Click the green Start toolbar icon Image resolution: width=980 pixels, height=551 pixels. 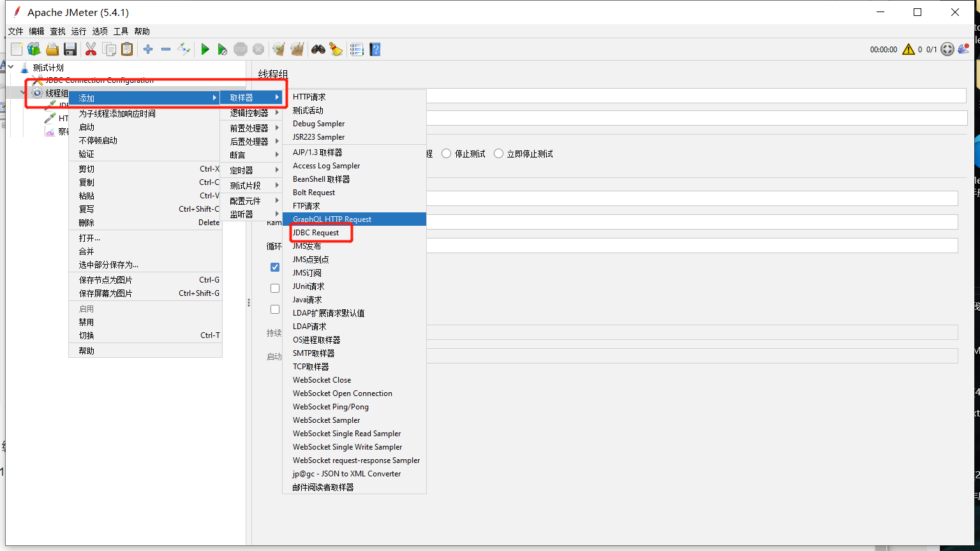point(205,49)
